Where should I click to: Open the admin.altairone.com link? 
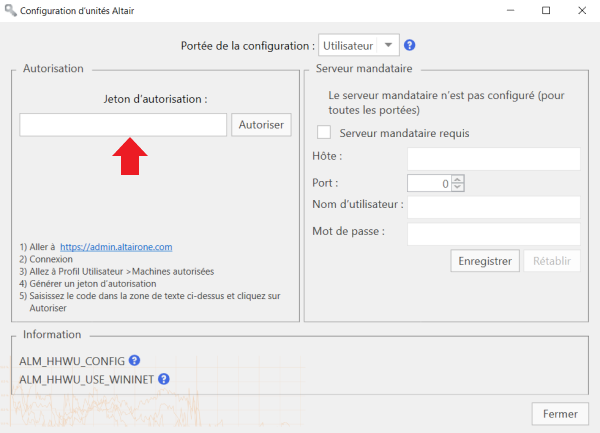(x=116, y=247)
